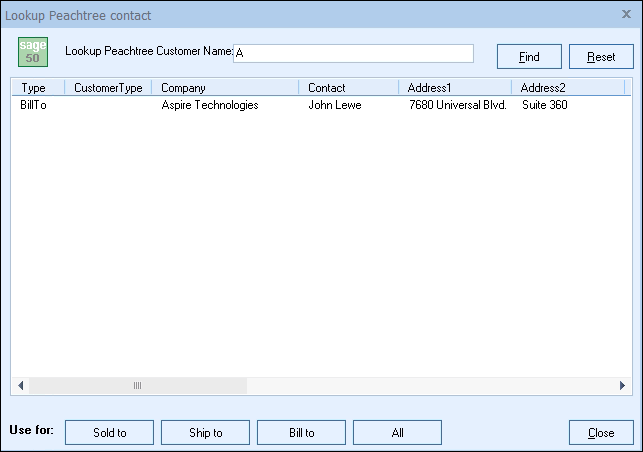Image resolution: width=643 pixels, height=452 pixels.
Task: Click the John Lewe contact cell
Action: tap(337, 105)
